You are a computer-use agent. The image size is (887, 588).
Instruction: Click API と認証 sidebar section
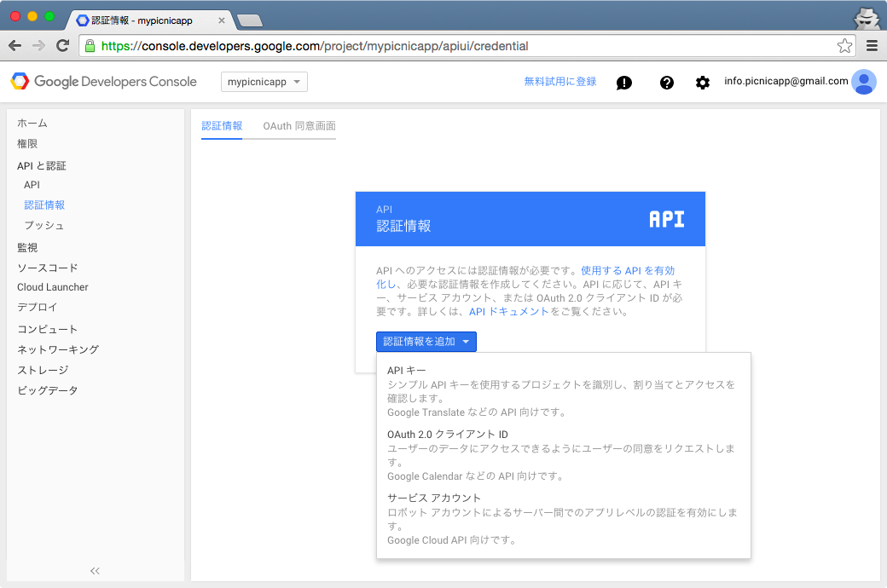pos(41,165)
